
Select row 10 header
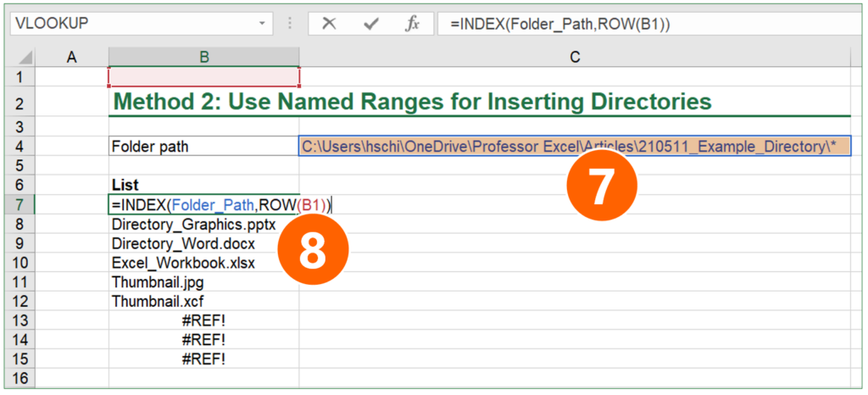point(19,263)
